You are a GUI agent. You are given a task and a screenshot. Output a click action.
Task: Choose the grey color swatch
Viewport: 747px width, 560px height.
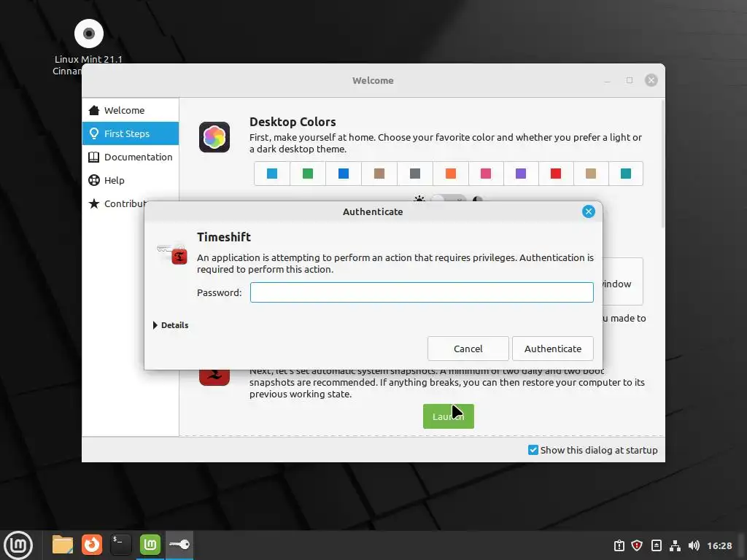pos(415,174)
